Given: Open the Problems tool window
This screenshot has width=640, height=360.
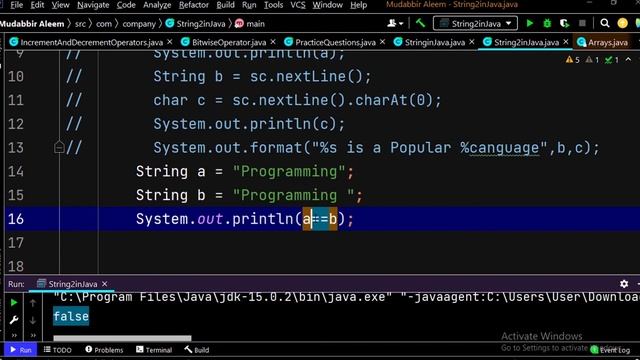Looking at the screenshot, I should click(104, 350).
